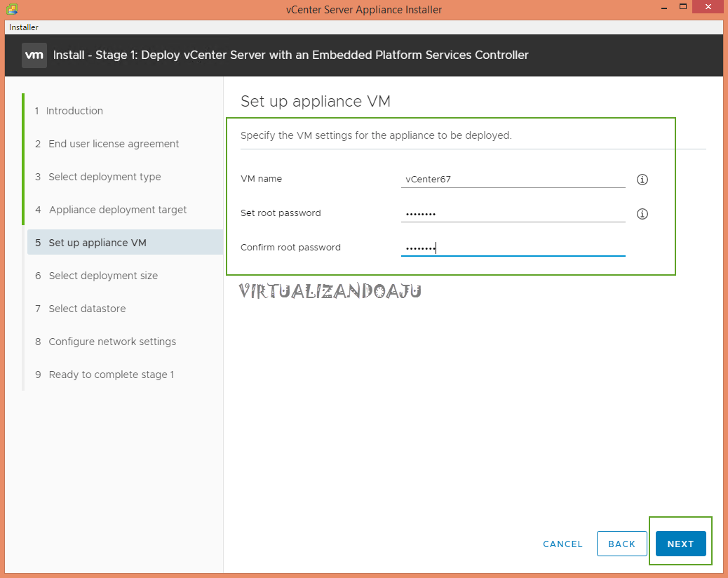Click the info icon beside root password
Screen dimensions: 728x578
tap(642, 214)
